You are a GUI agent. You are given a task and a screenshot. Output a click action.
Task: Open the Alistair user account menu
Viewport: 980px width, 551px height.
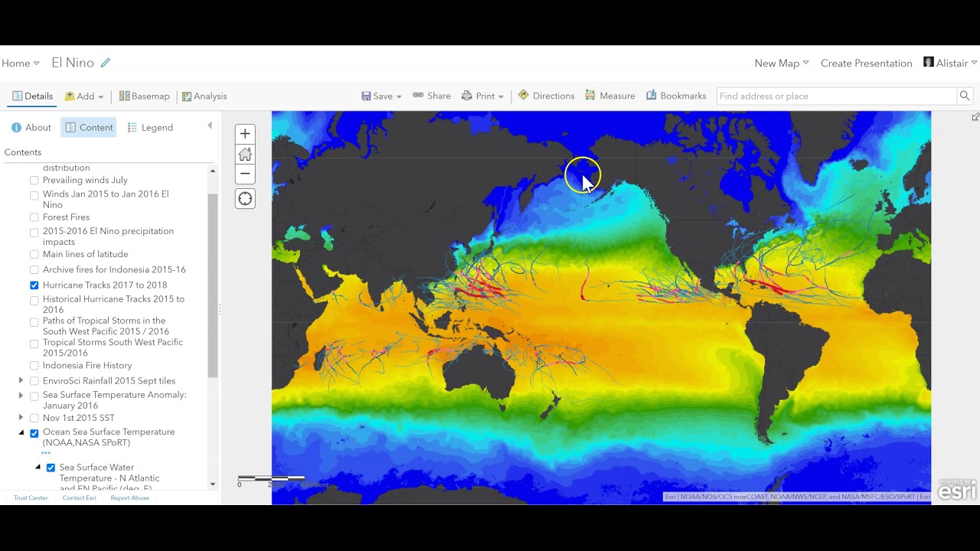(950, 63)
